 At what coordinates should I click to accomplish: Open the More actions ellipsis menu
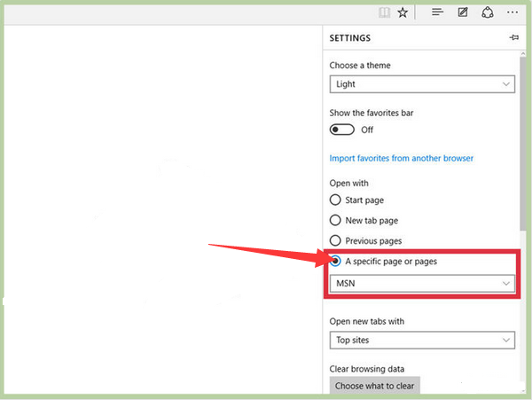(x=512, y=12)
